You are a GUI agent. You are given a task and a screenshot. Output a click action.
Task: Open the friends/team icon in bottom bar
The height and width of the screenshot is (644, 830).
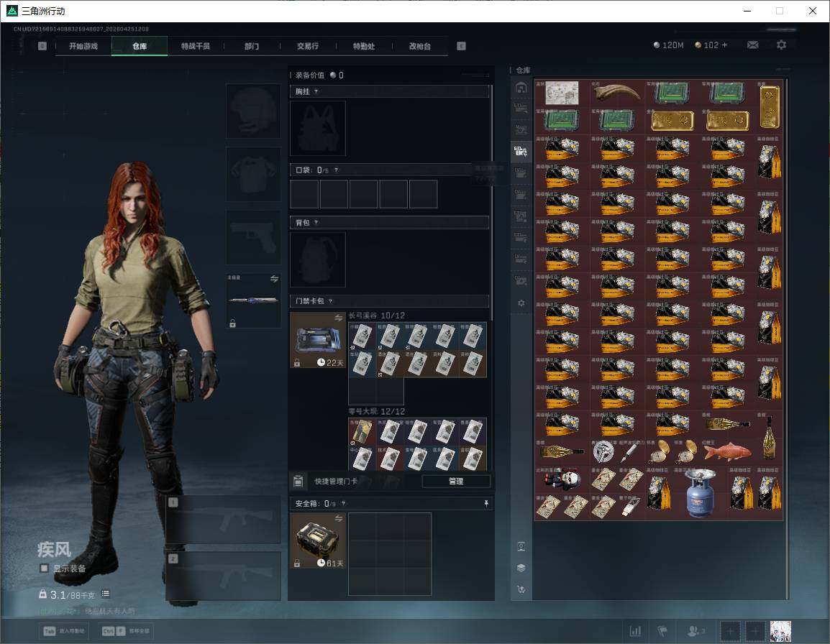(x=696, y=631)
